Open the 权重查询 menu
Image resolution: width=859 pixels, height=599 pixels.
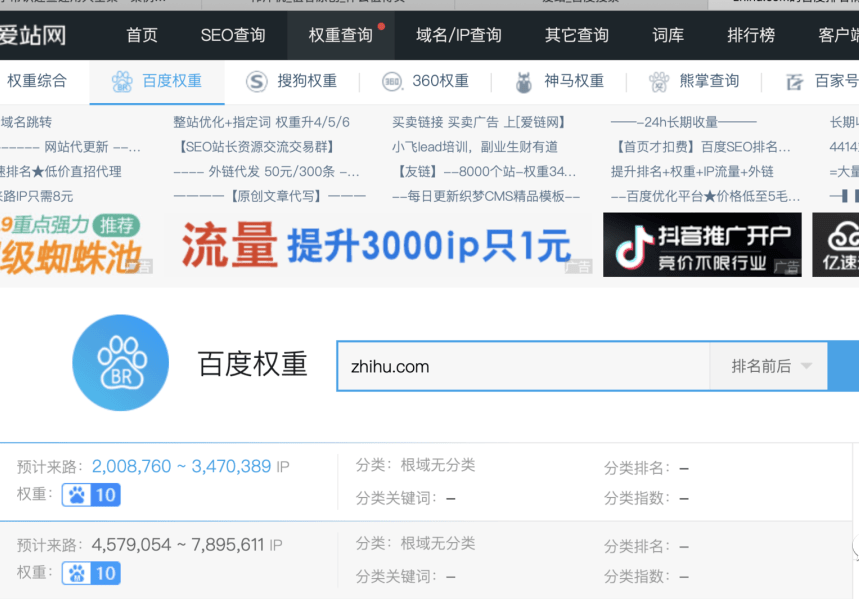pos(340,35)
